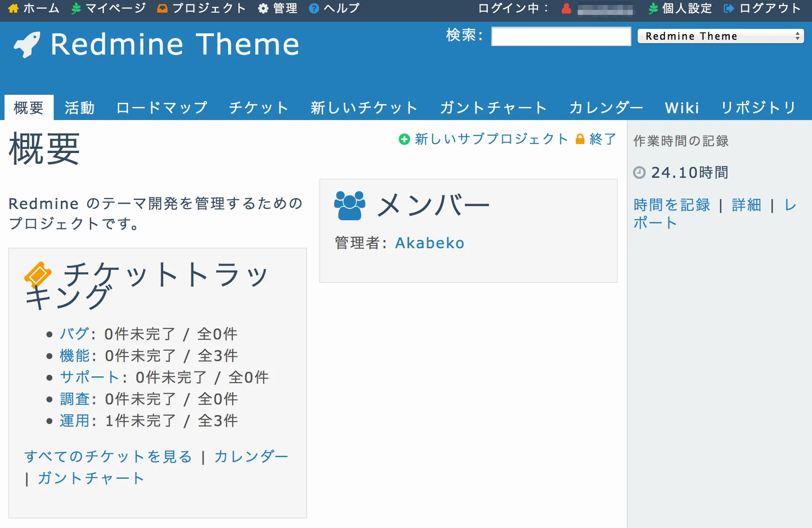The image size is (812, 528).
Task: Open 個人設定 in the top menu
Action: pyautogui.click(x=686, y=9)
